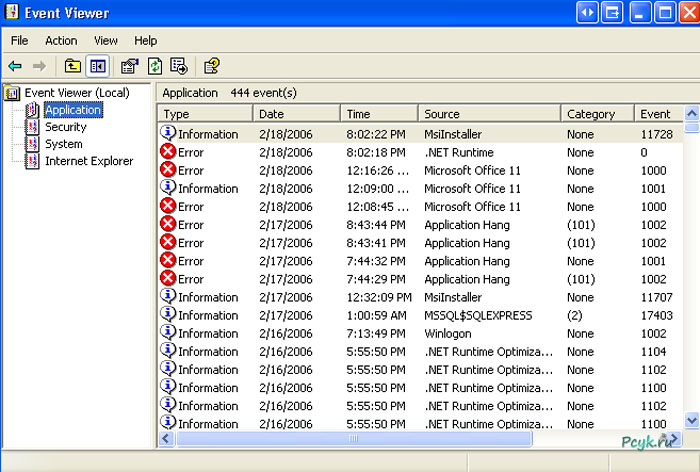Sort by the Source column header
Image resolution: width=700 pixels, height=472 pixels.
(489, 114)
